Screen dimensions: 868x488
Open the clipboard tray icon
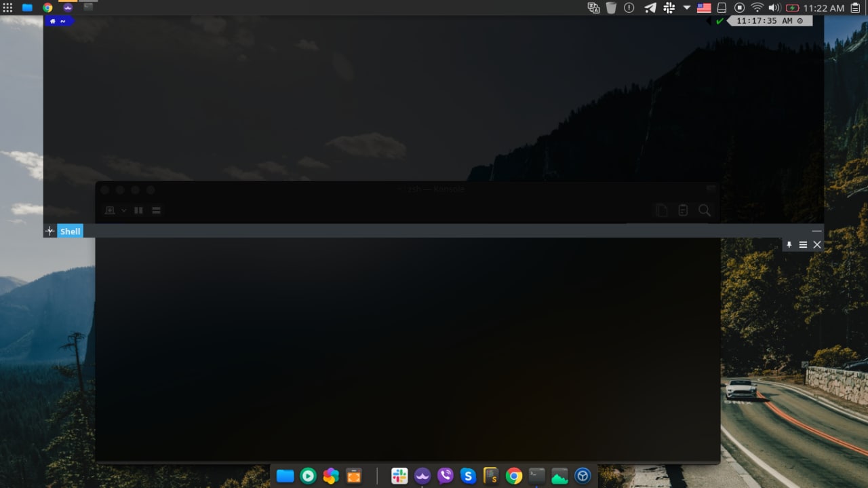point(855,7)
